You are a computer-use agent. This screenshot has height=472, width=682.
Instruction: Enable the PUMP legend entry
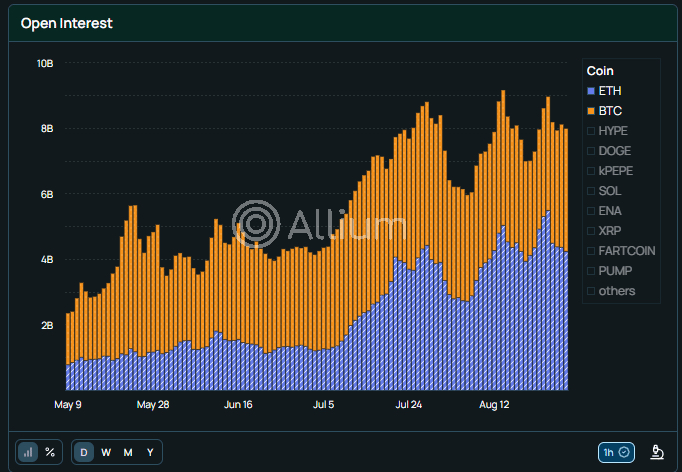(591, 271)
